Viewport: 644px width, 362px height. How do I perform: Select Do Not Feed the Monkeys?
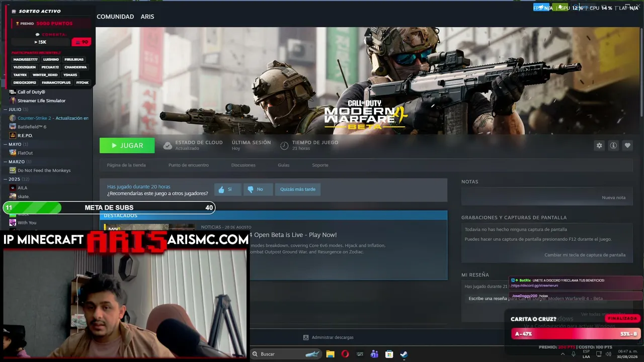tap(44, 170)
